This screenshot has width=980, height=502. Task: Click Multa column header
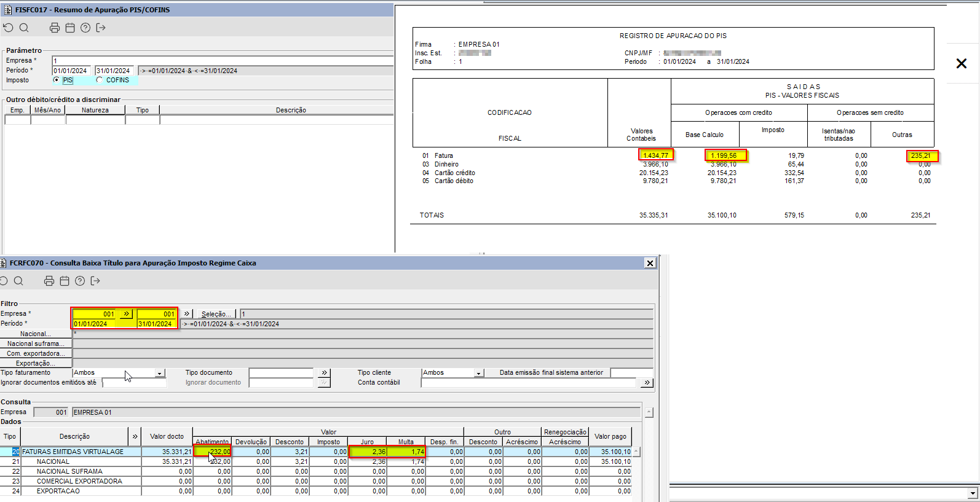pyautogui.click(x=406, y=442)
